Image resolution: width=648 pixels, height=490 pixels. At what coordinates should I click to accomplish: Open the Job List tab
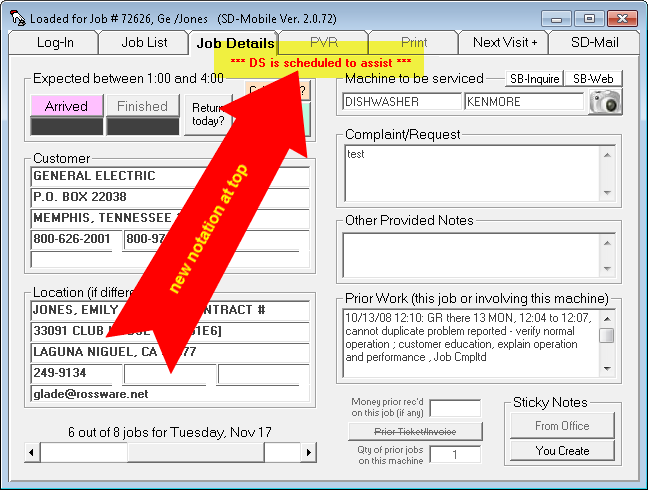pos(144,42)
